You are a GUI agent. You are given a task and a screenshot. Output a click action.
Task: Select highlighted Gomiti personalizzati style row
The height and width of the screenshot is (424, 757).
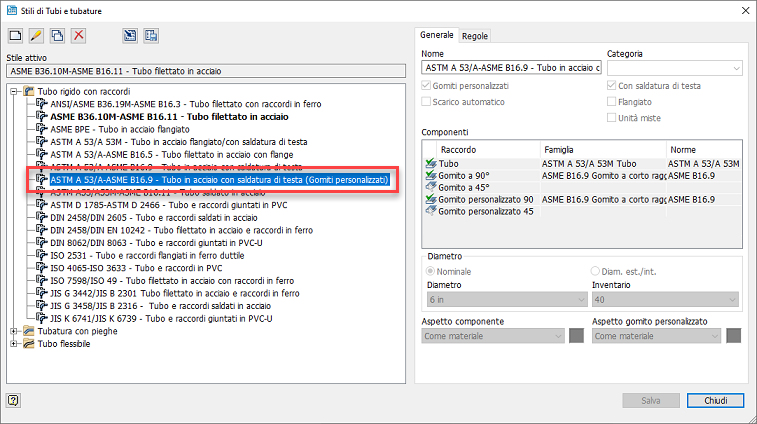click(x=220, y=180)
